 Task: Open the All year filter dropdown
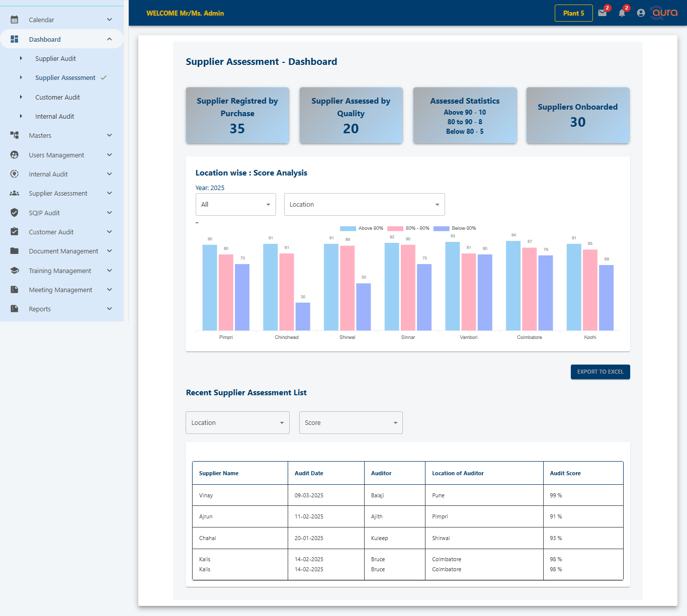[236, 205]
